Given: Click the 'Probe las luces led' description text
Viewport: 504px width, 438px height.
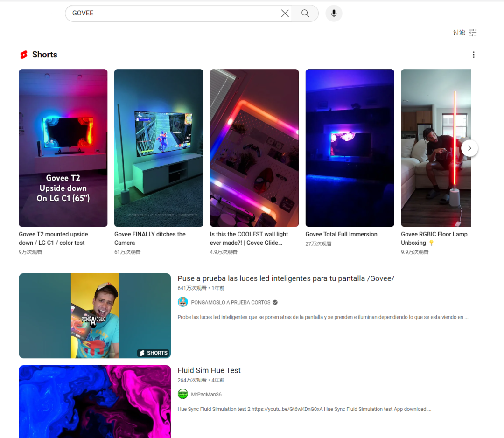Looking at the screenshot, I should pos(323,317).
